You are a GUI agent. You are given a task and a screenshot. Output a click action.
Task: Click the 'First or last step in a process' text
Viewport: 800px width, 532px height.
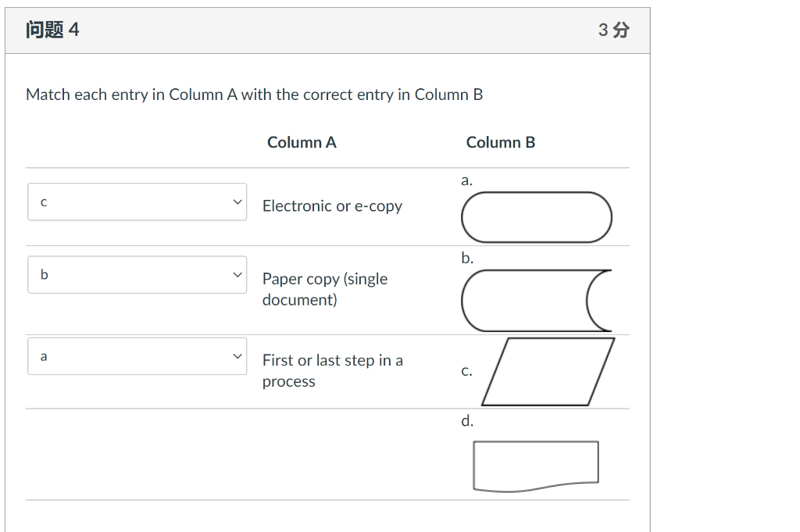(x=333, y=370)
